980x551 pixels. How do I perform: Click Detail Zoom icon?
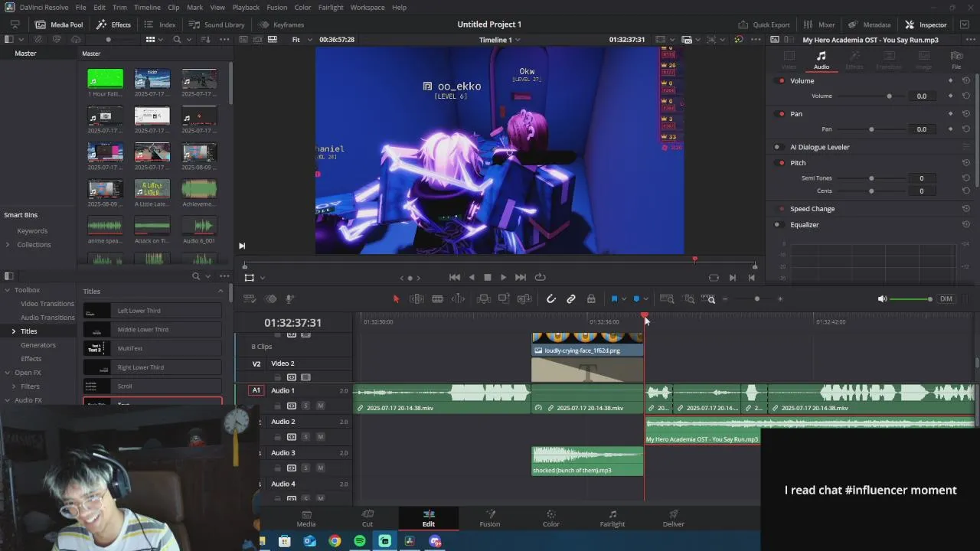(689, 299)
